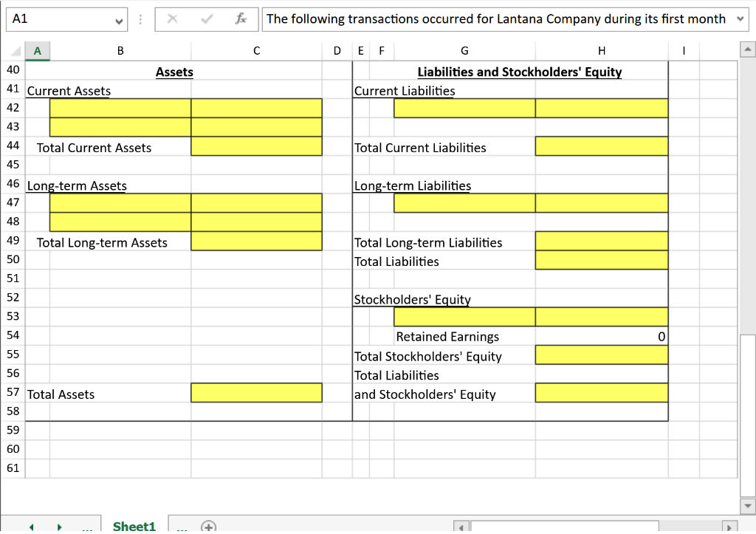Open the Name Box dropdown
Image resolution: width=756 pixels, height=534 pixels.
(x=119, y=18)
